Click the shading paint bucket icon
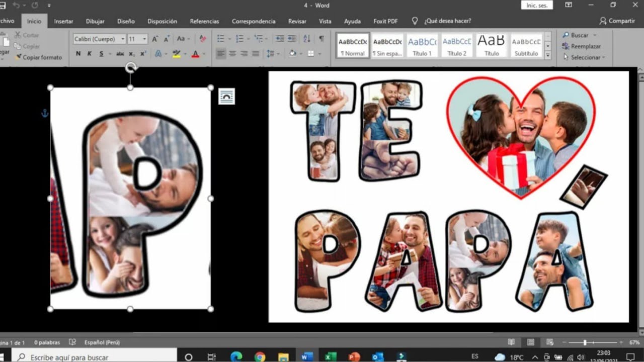The image size is (644, 362). point(292,54)
